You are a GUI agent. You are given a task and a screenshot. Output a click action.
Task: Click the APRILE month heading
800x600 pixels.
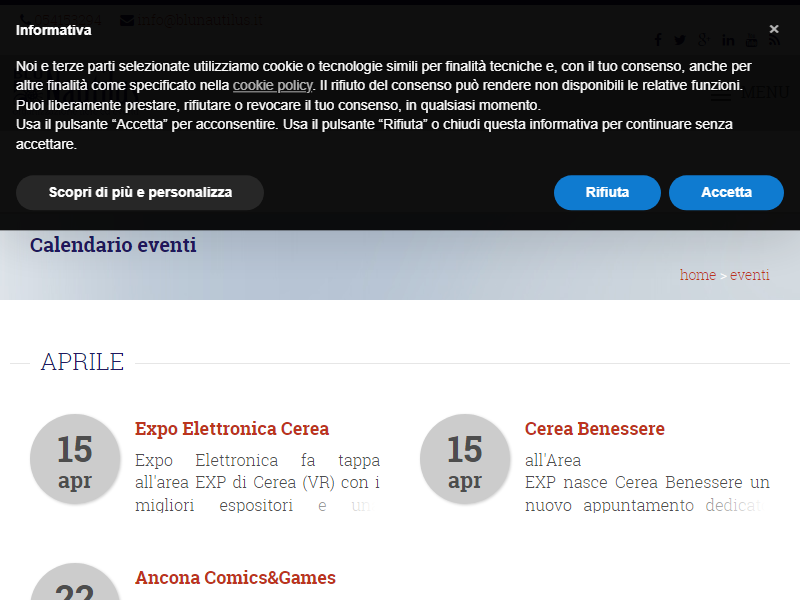[82, 362]
